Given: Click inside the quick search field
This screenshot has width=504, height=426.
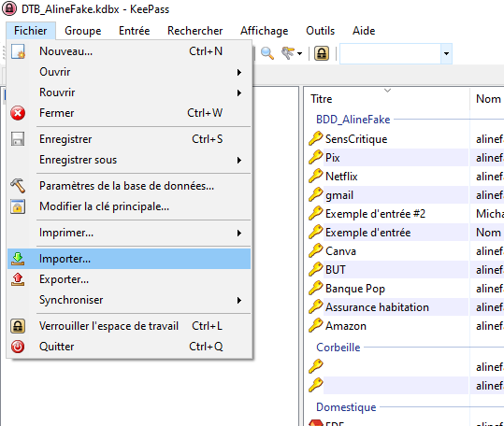Looking at the screenshot, I should point(390,53).
